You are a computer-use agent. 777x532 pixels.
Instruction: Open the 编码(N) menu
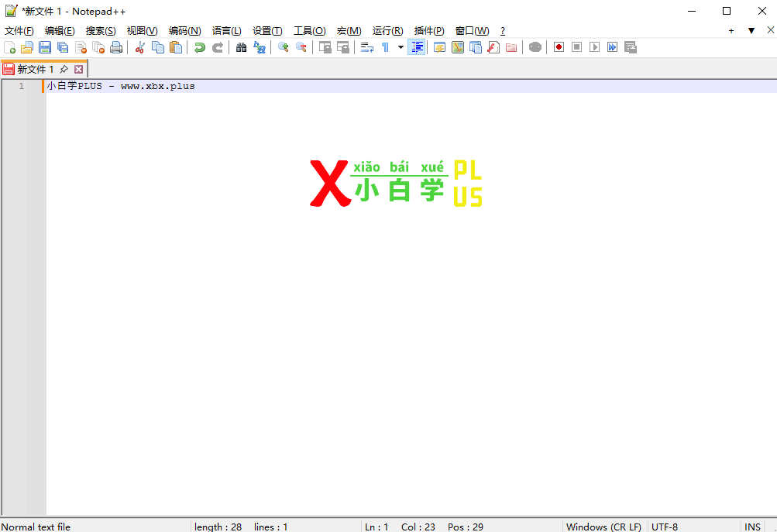tap(184, 30)
